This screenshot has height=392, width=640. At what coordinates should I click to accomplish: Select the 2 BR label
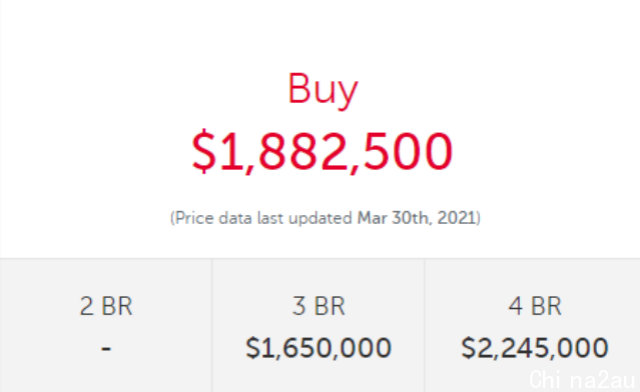[x=106, y=306]
